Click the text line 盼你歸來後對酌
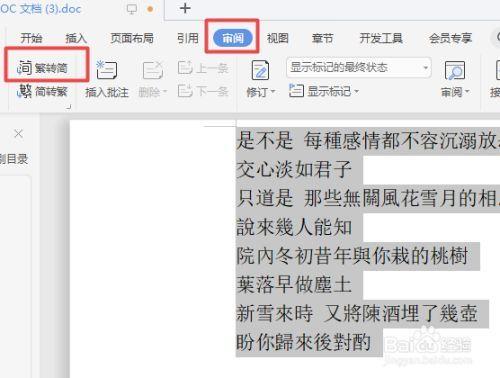 [303, 342]
